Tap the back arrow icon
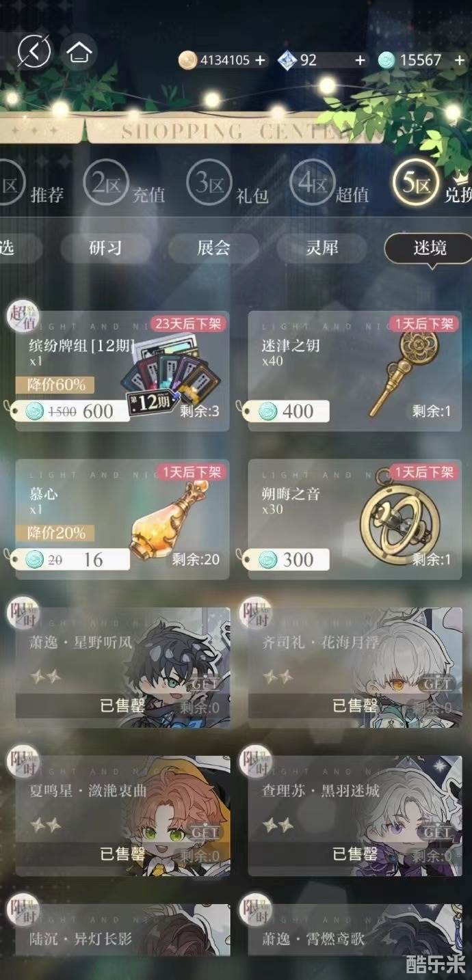Image resolution: width=472 pixels, height=980 pixels. point(34,51)
